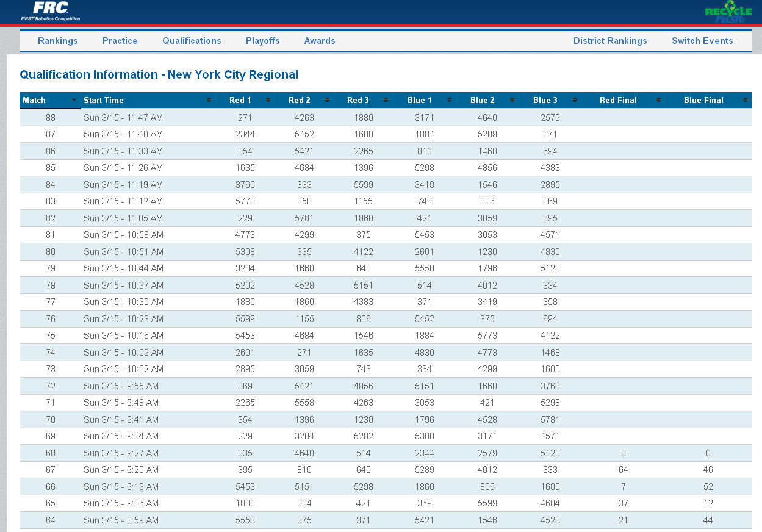Select Red 3 team 4383 in match 77
The width and height of the screenshot is (762, 532).
(363, 302)
